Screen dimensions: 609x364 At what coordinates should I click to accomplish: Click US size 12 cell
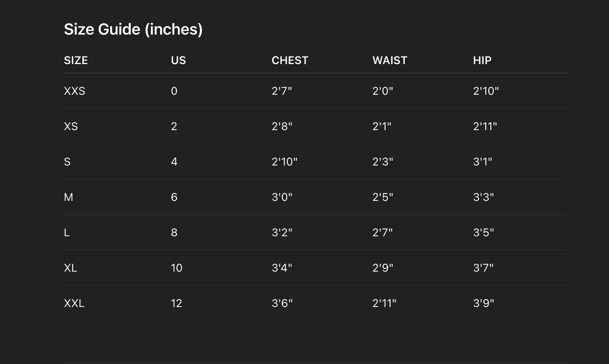pos(177,303)
